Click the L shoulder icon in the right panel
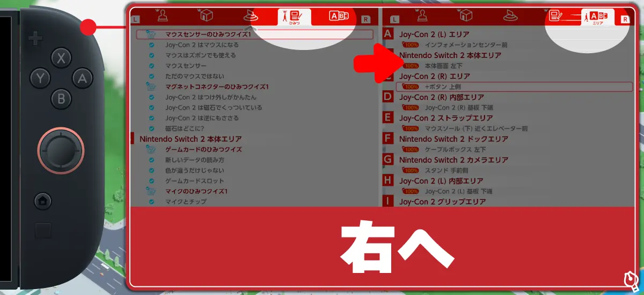This screenshot has height=295, width=644. (x=395, y=19)
